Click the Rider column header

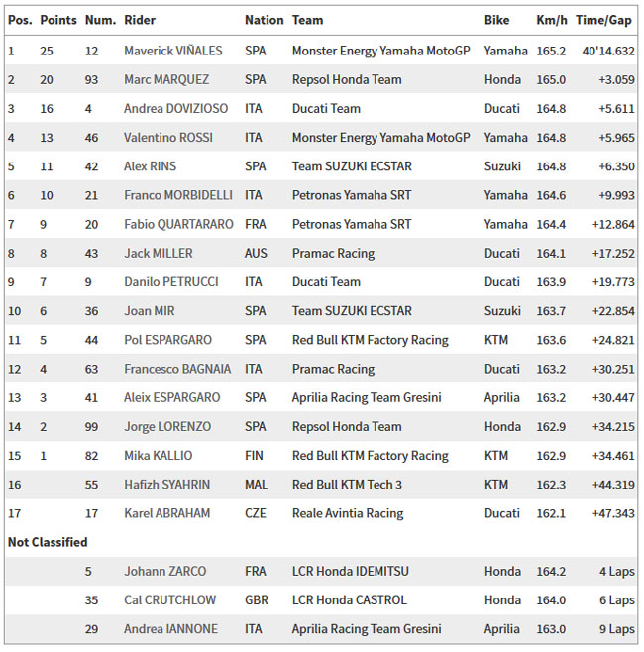(140, 20)
